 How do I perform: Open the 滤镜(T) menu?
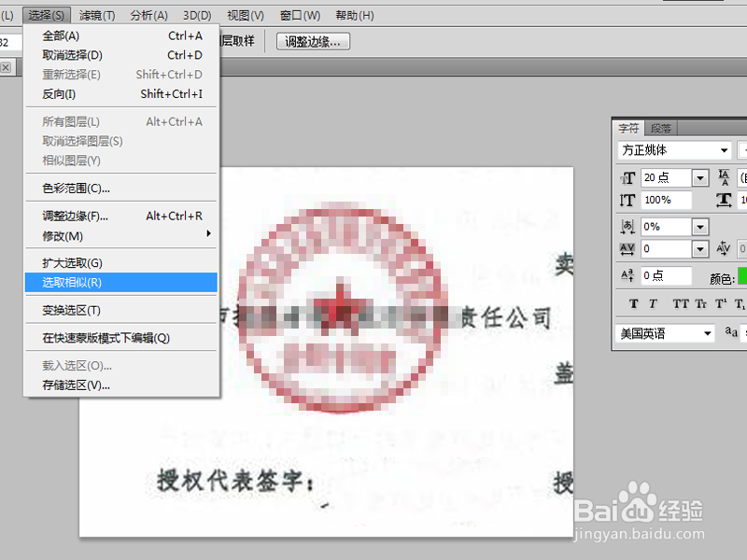point(97,16)
